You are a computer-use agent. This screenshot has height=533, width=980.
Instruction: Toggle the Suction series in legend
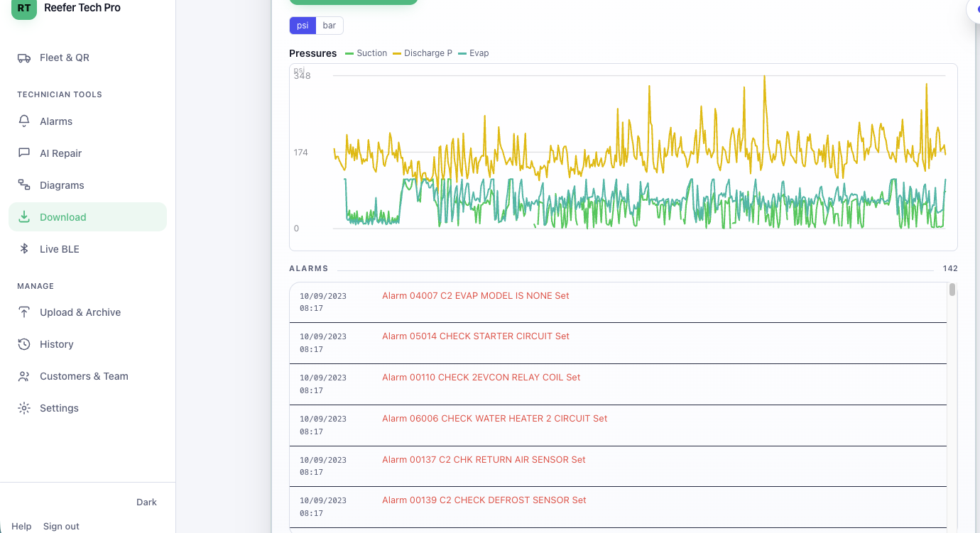(x=366, y=53)
